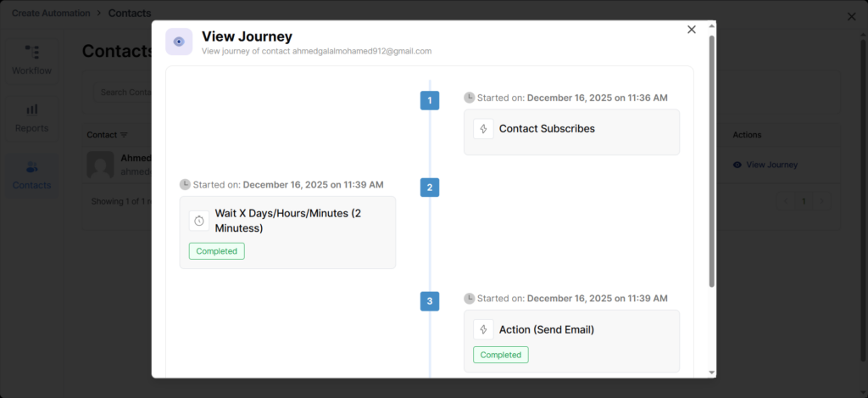This screenshot has height=398, width=868.
Task: Click the modal's vertical scrollbar
Action: click(711, 161)
